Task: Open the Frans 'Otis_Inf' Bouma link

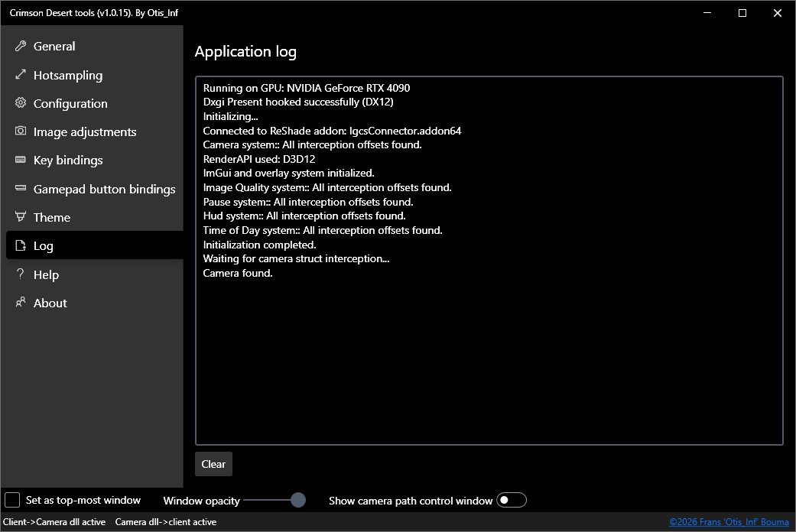Action: 729,522
